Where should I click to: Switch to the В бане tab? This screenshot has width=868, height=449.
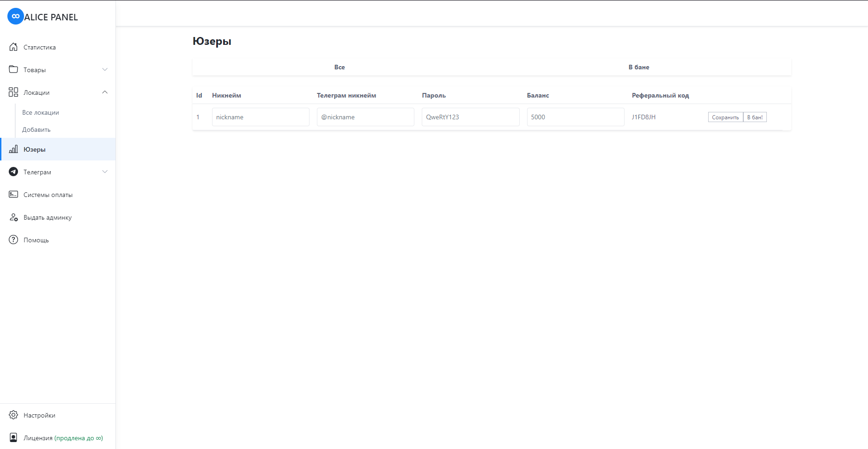[x=639, y=67]
